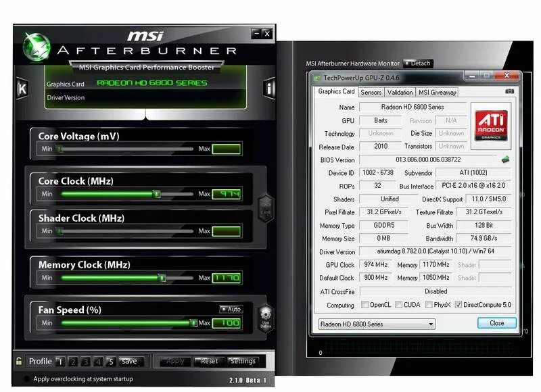Click the Reset button in Afterburner
The width and height of the screenshot is (541, 392).
coord(209,362)
